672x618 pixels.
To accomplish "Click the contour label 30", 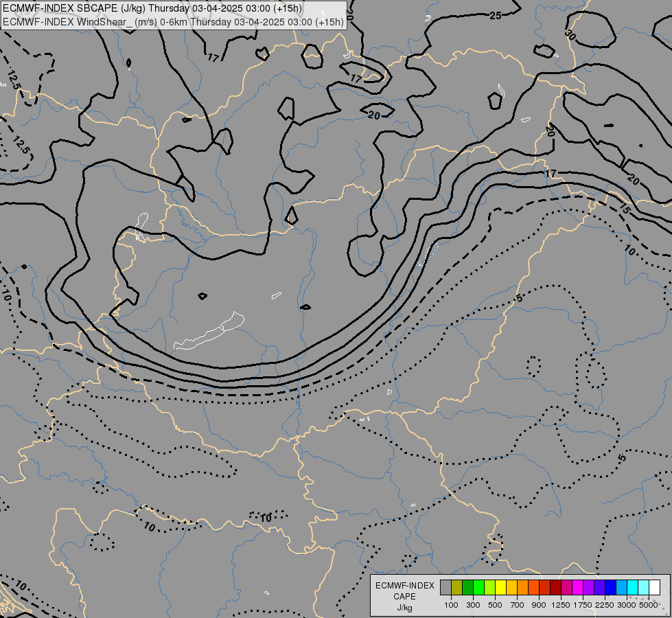I will [x=570, y=35].
